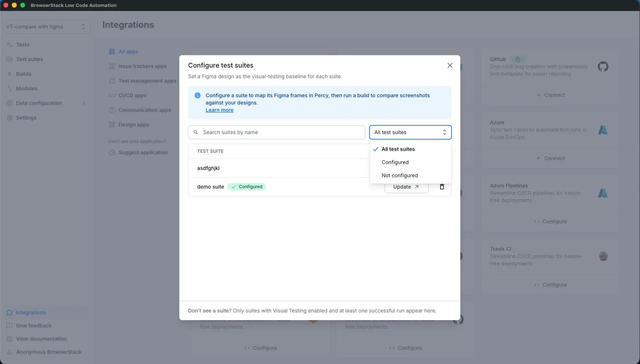Screen dimensions: 640x364
Task: Click the Data configuration icon
Action: pyautogui.click(x=10, y=103)
